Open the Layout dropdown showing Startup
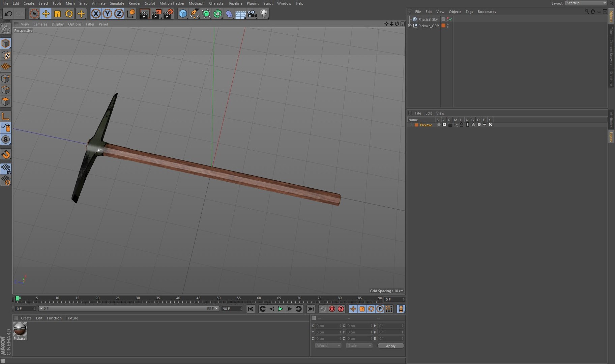The height and width of the screenshot is (364, 615). pyautogui.click(x=586, y=3)
